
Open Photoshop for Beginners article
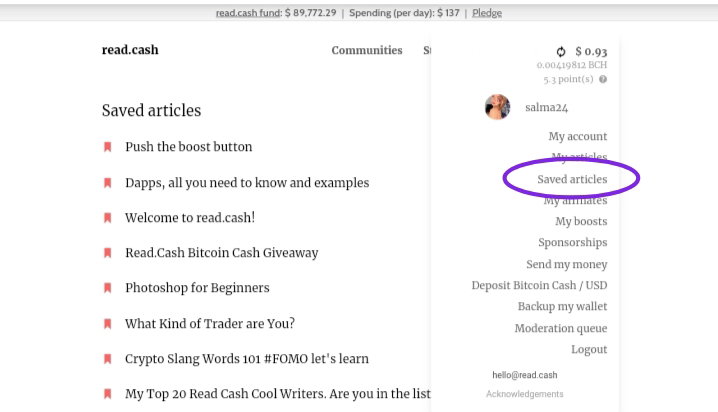tap(197, 288)
